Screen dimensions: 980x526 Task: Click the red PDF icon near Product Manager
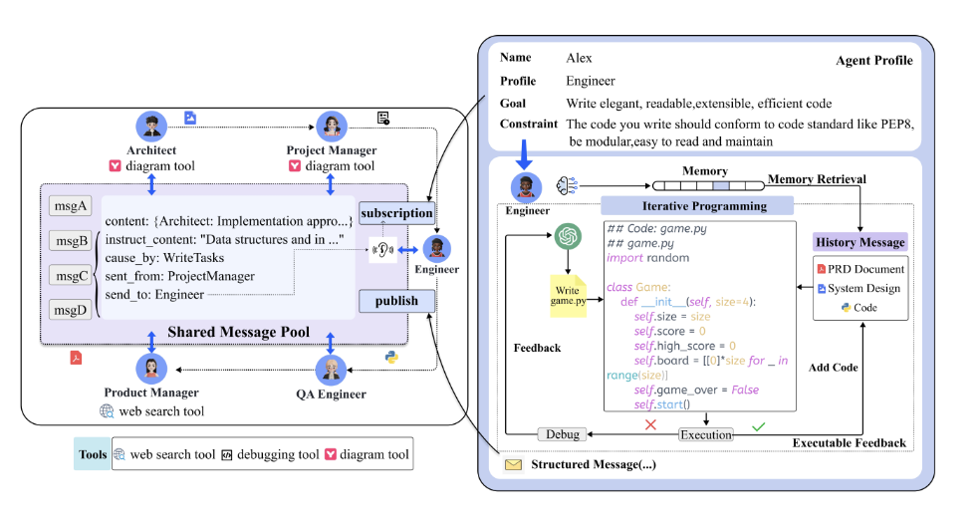(76, 357)
